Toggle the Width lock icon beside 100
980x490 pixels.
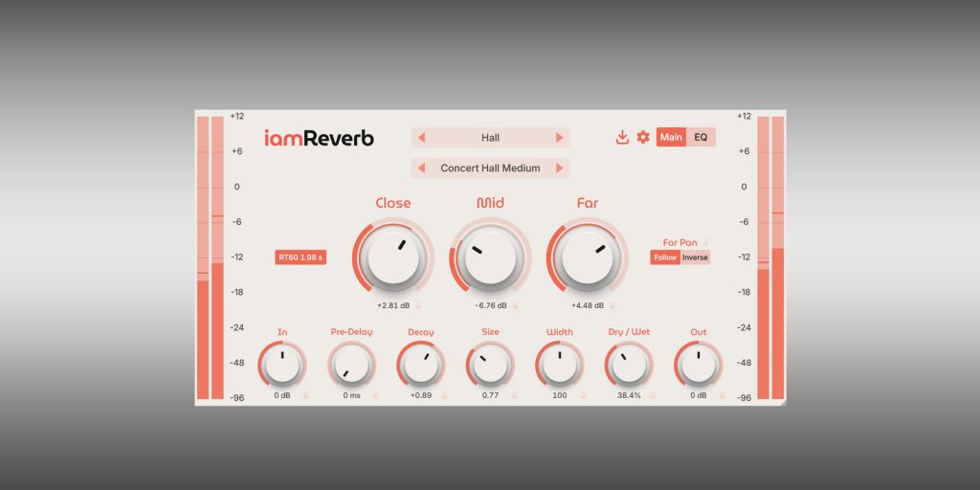click(x=583, y=395)
